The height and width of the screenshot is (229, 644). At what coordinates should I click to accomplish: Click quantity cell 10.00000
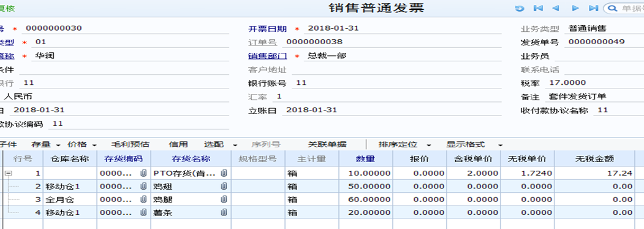(366, 173)
